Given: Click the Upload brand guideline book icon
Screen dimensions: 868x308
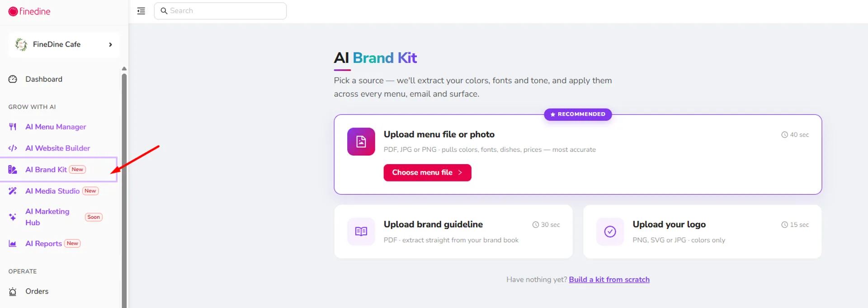Looking at the screenshot, I should (361, 232).
